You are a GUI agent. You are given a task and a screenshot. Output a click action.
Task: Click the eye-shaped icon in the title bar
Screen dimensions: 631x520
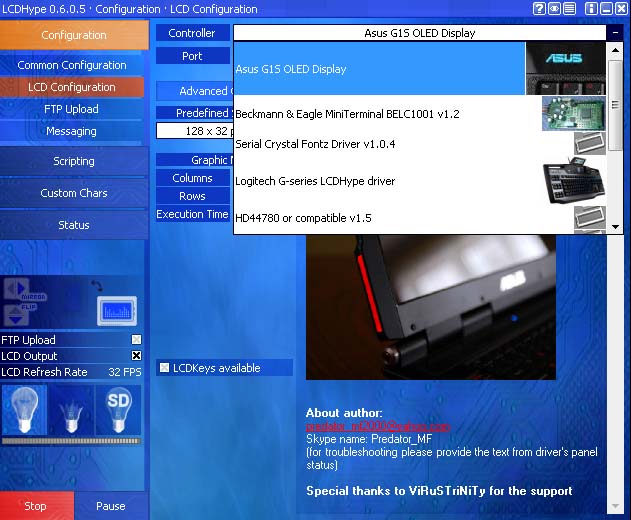pyautogui.click(x=554, y=8)
